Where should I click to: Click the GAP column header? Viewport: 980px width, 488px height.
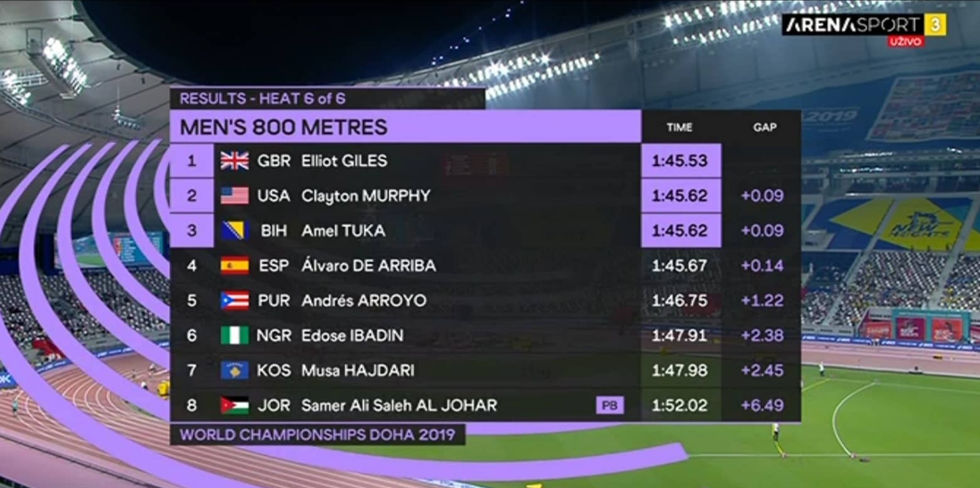coord(765,127)
